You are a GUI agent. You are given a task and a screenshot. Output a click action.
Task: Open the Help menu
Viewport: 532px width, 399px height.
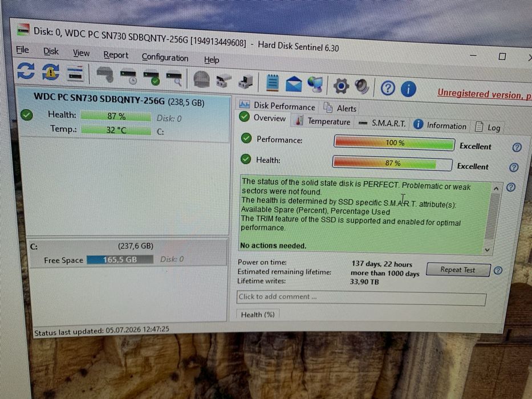tap(212, 60)
